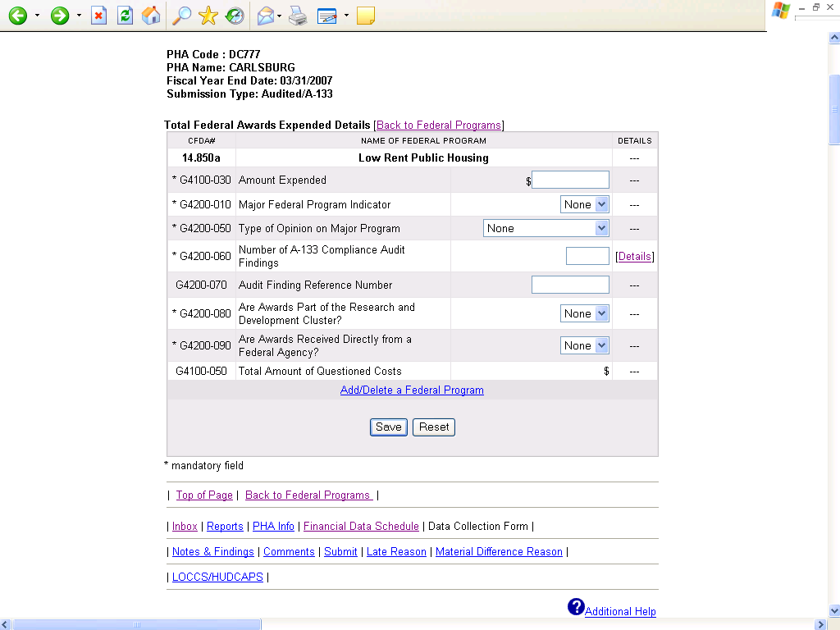Screen dimensions: 840x630
Task: Open Favorites with the star icon
Action: [208, 16]
